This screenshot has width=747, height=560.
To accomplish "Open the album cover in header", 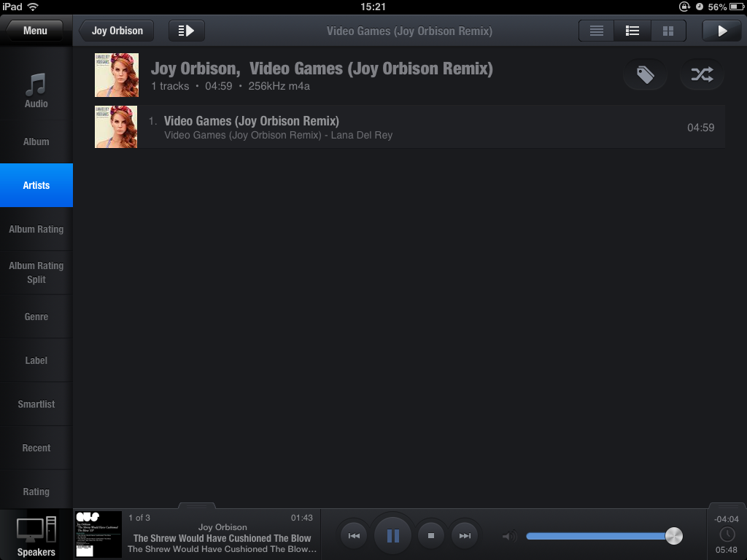I will tap(117, 75).
